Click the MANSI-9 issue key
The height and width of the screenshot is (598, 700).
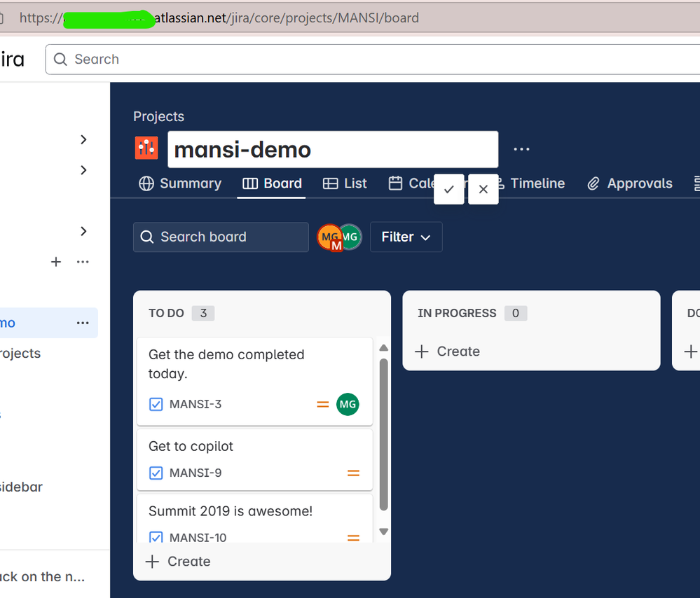point(195,473)
